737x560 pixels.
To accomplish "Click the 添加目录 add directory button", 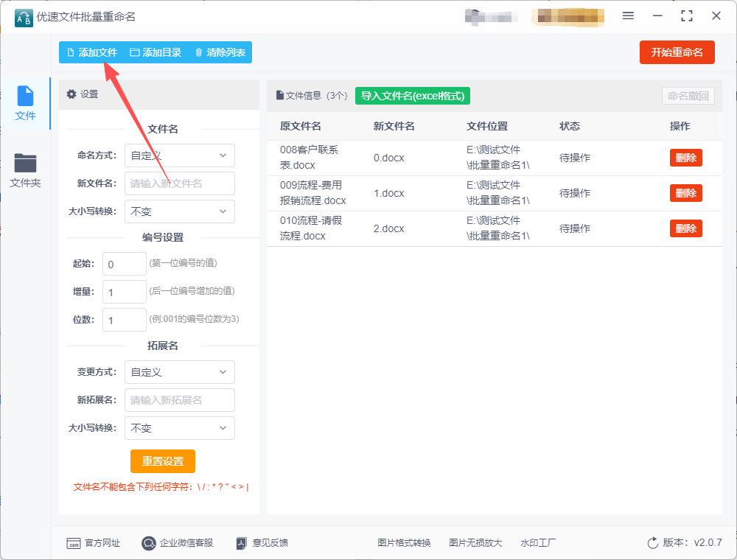I will tap(156, 52).
